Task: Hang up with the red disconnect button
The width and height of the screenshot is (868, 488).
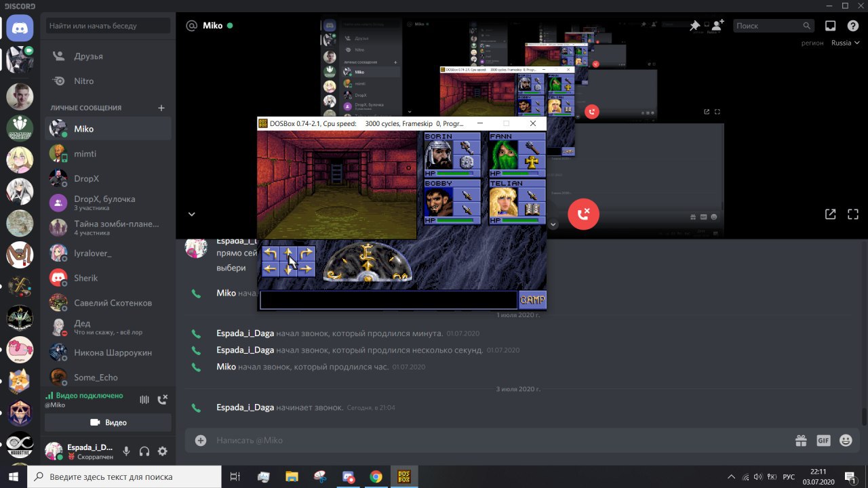Action: point(583,214)
